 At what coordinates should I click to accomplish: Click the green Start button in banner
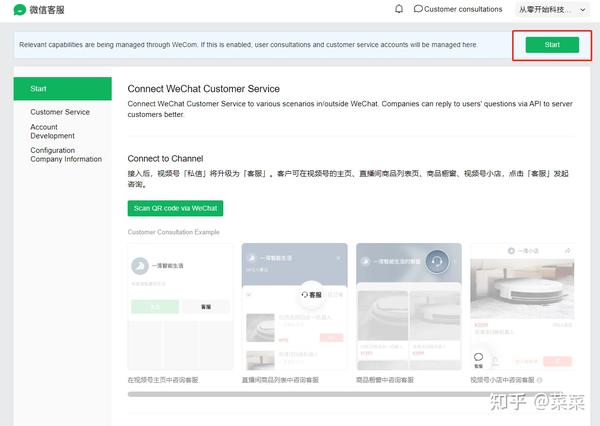[x=552, y=45]
